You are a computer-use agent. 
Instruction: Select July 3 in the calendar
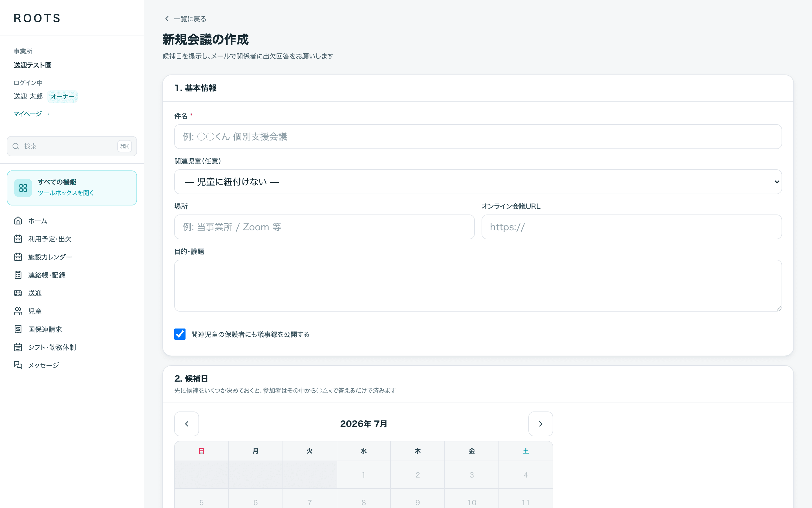(471, 475)
